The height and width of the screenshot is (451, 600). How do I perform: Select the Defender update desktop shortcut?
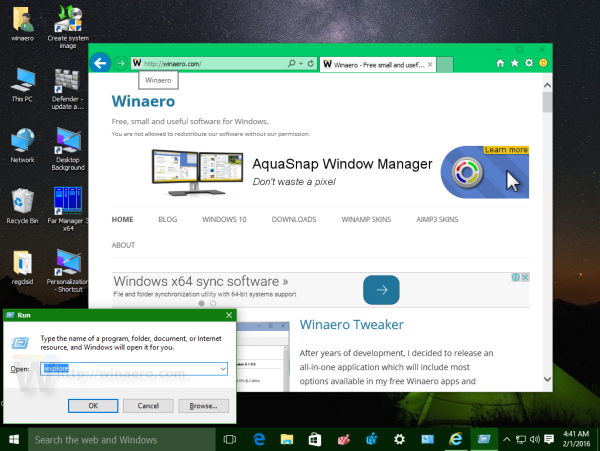(68, 89)
